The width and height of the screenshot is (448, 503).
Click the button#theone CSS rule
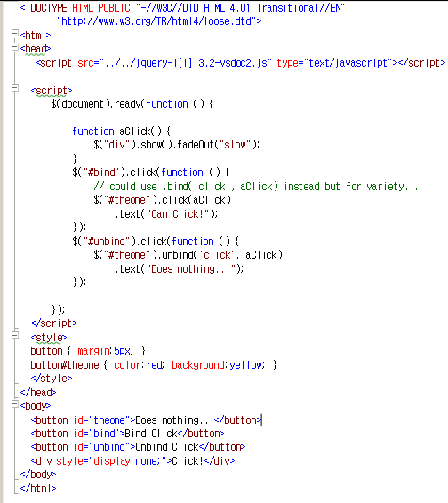click(x=154, y=365)
